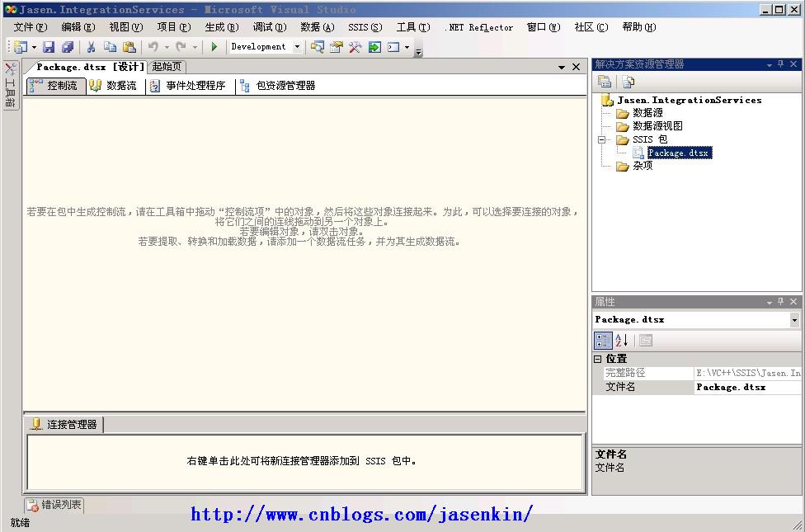The height and width of the screenshot is (532, 805).
Task: Click the Other Windows toolbar icon
Action: point(393,47)
